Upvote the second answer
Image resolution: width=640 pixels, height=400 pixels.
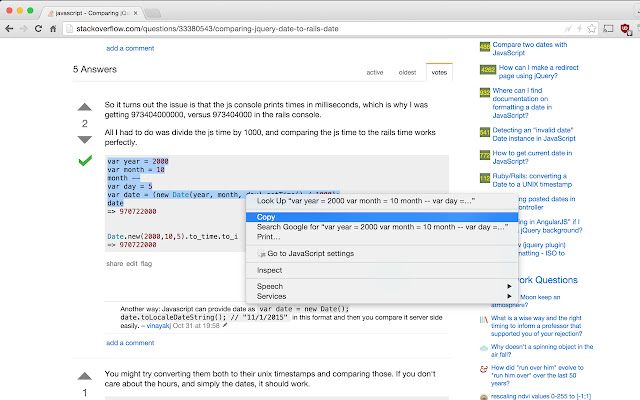tap(85, 377)
